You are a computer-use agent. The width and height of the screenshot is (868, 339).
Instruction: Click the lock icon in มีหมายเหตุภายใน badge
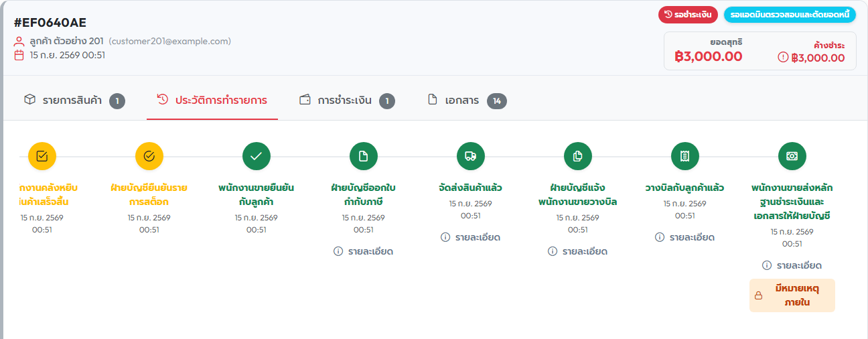[759, 295]
